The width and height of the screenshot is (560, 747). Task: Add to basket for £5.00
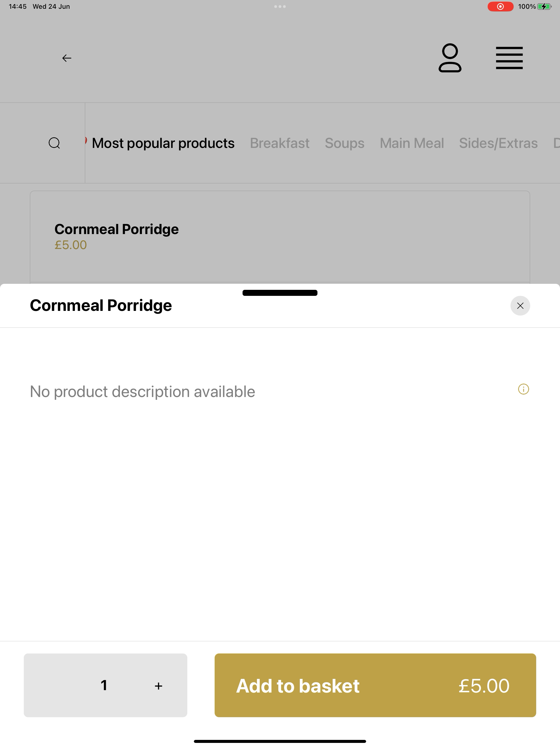[375, 685]
